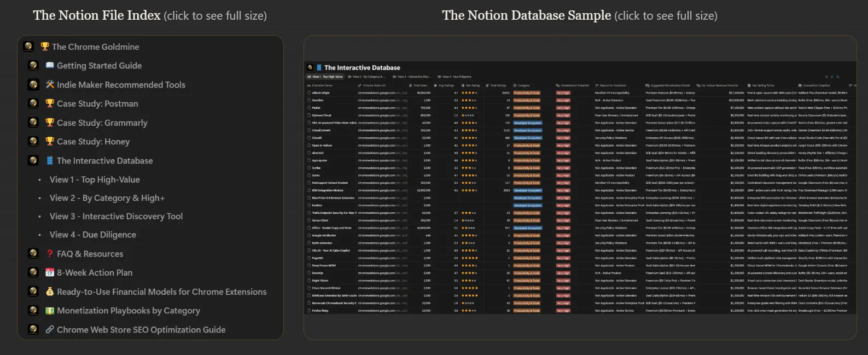
Task: Open 8-Week Action Plan page
Action: coord(95,272)
